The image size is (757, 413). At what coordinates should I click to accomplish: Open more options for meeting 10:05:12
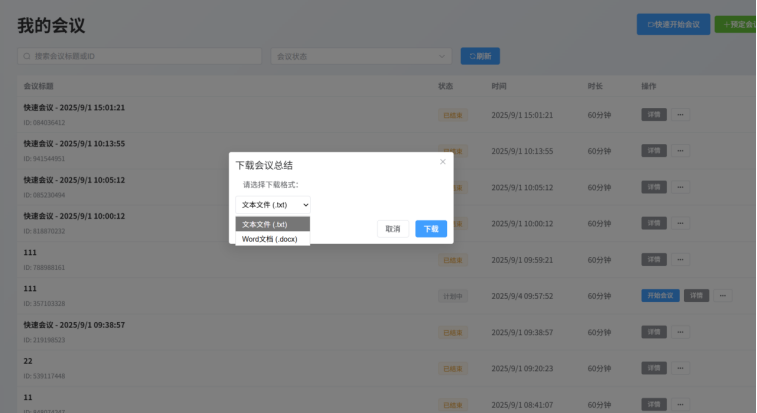pos(680,187)
